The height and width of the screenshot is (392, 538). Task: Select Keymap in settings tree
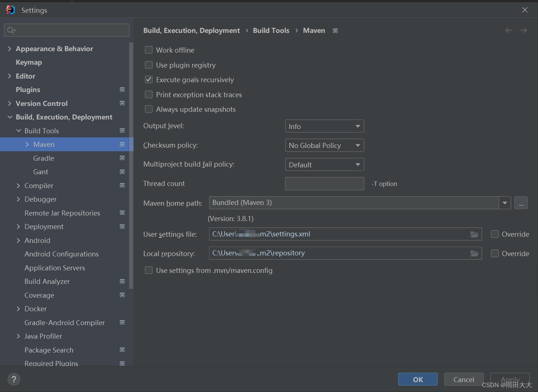(x=29, y=62)
